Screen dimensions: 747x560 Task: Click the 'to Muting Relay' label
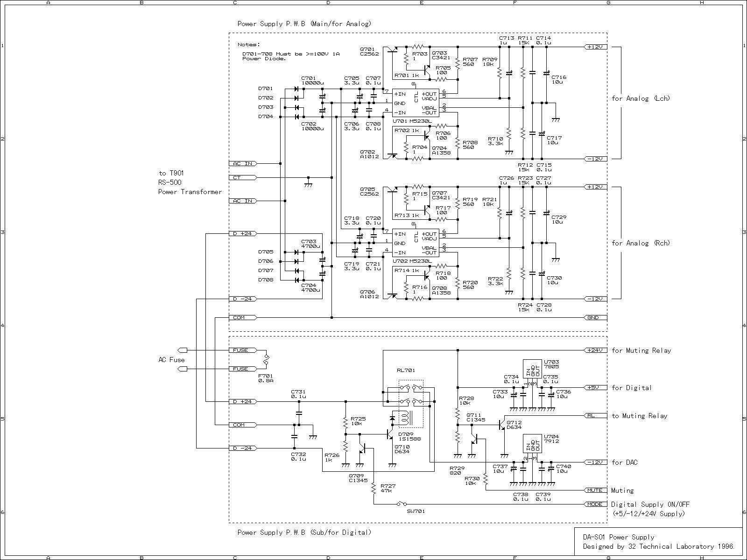pyautogui.click(x=640, y=416)
